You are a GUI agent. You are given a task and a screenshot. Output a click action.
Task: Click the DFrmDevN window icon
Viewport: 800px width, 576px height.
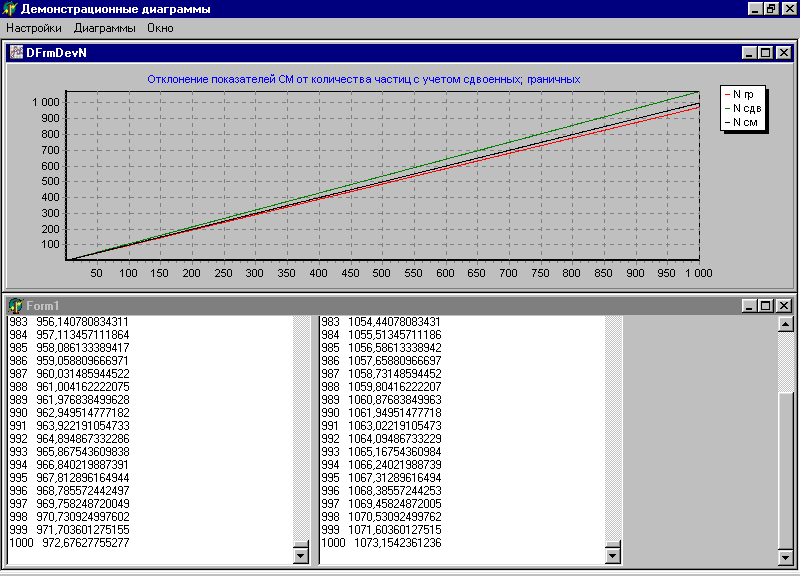click(16, 53)
